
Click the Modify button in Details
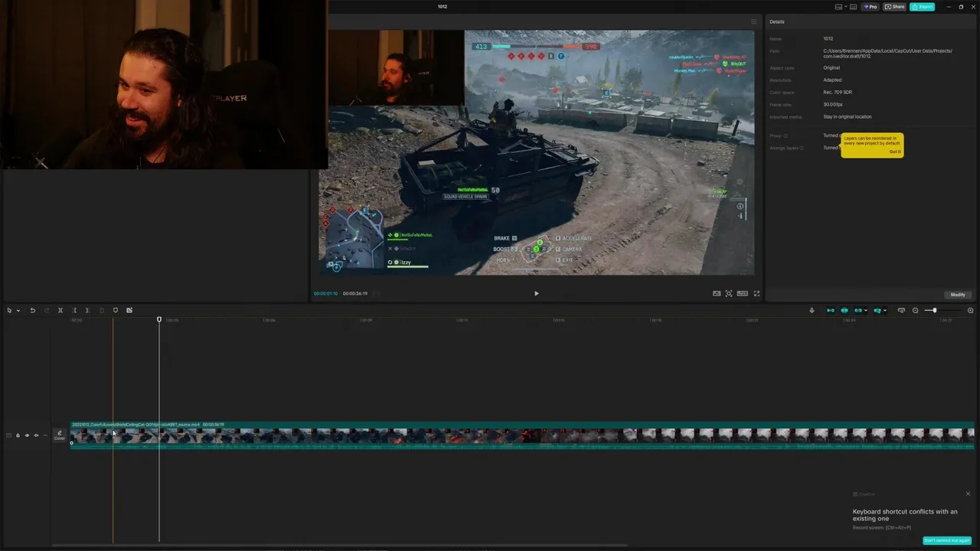[x=958, y=295]
